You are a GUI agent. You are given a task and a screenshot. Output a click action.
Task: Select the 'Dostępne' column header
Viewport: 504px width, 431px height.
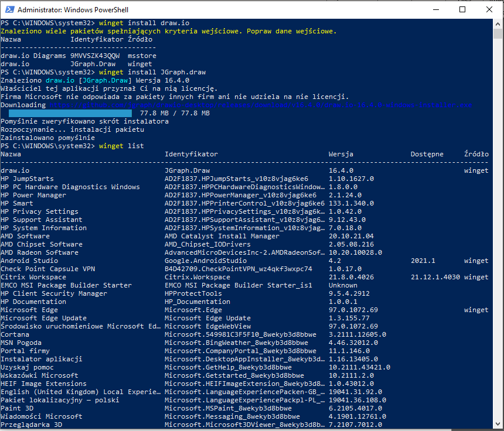[427, 154]
